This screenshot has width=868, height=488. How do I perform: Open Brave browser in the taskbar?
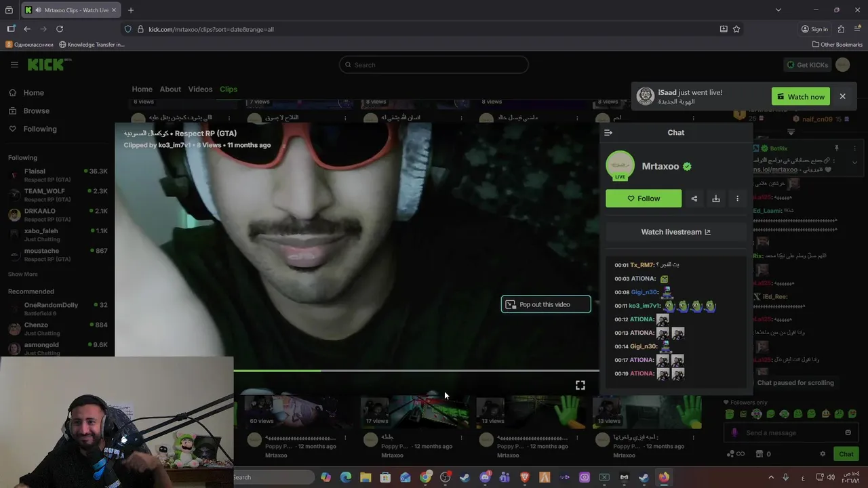524,477
